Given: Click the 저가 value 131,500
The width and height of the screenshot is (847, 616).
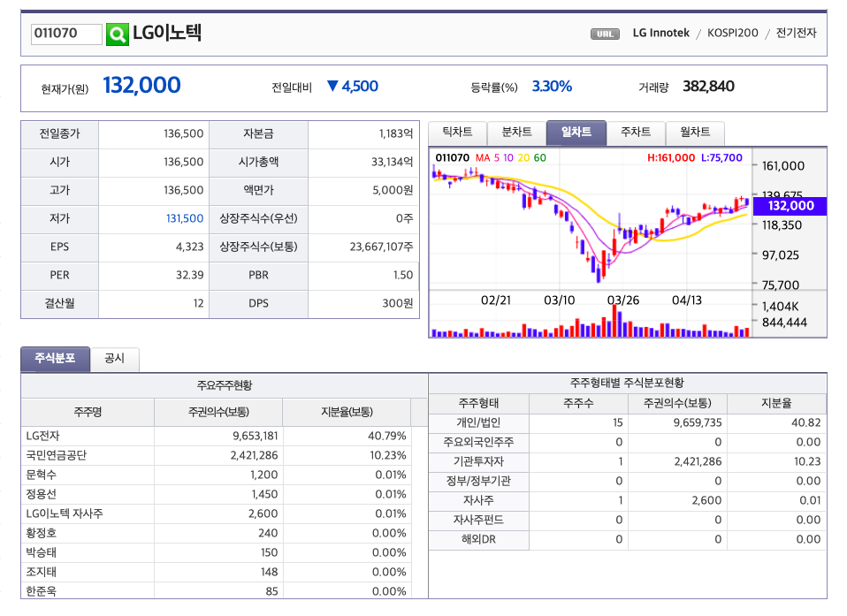Looking at the screenshot, I should [185, 218].
